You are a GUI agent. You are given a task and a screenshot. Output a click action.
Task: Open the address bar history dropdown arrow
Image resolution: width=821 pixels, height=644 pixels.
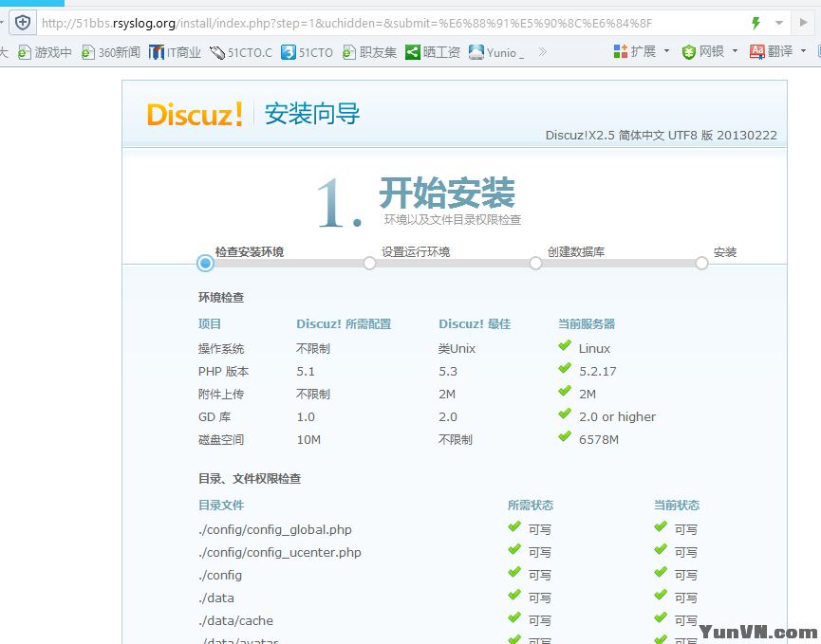click(779, 23)
